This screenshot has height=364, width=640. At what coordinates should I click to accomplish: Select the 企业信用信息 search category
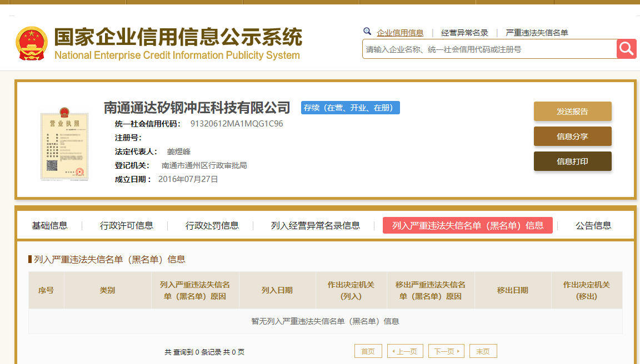click(x=400, y=33)
